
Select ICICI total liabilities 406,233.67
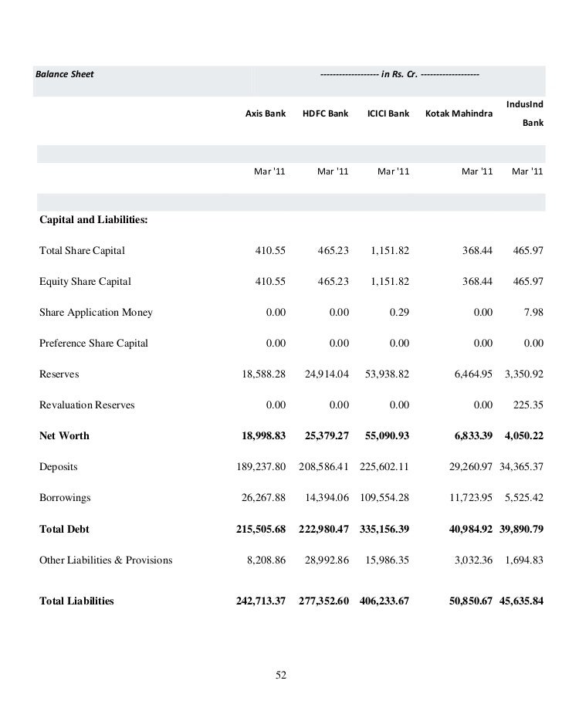pos(384,601)
